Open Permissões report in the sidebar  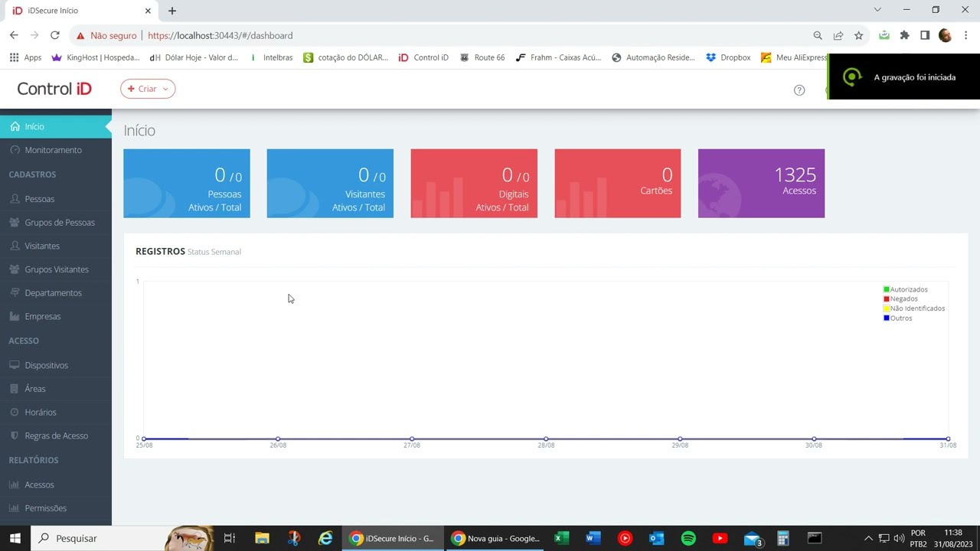(x=56, y=508)
